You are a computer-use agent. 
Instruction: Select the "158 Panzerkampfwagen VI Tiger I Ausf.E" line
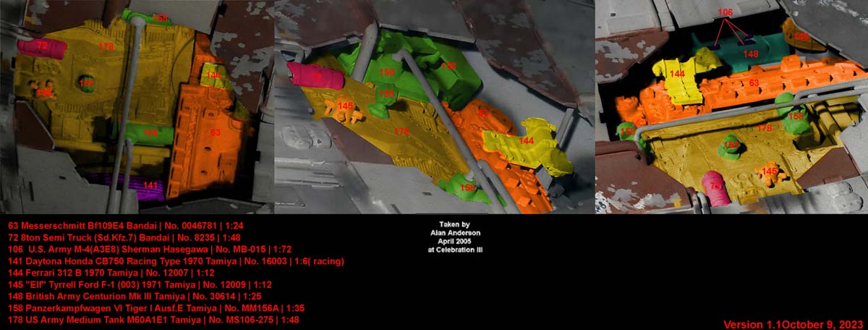(156, 308)
